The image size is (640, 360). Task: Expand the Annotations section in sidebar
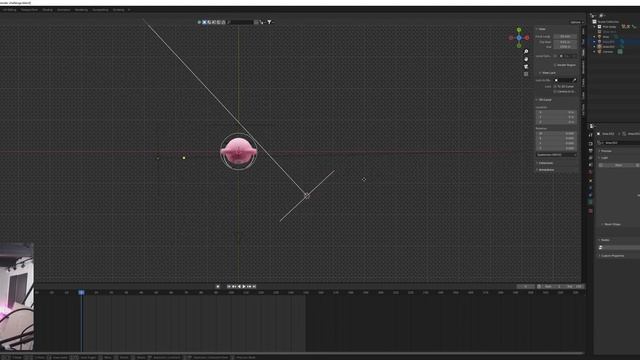click(546, 169)
